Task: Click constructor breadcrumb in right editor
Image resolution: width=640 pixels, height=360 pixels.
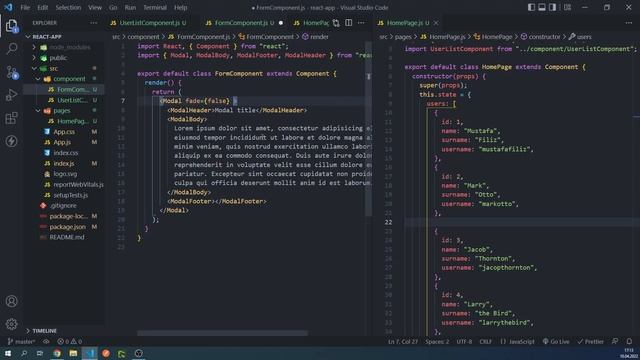Action: [x=540, y=37]
